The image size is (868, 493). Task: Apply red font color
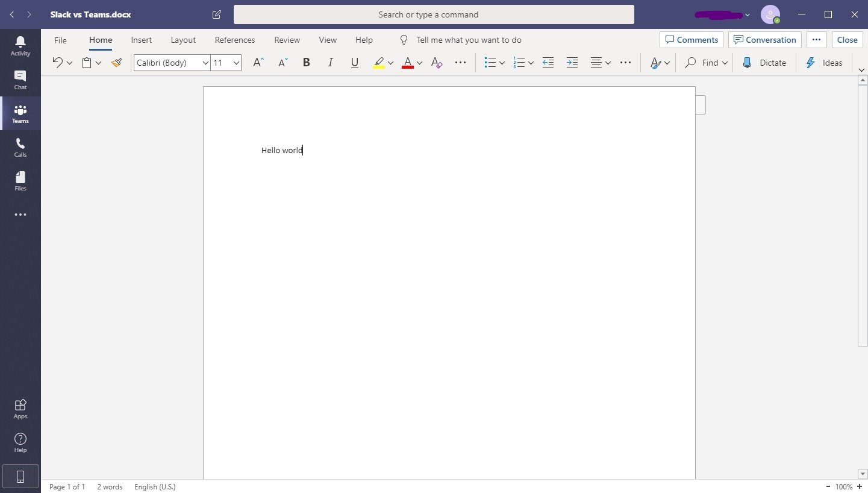tap(408, 62)
